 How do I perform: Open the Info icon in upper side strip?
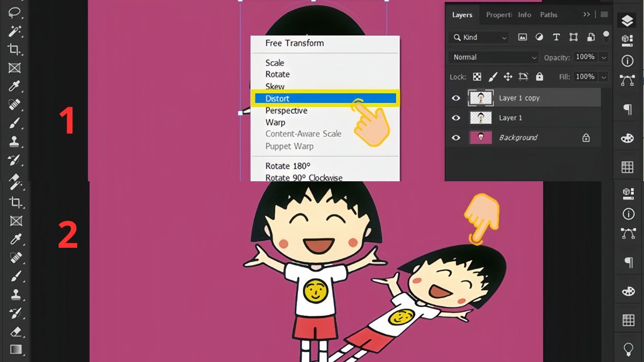[627, 61]
